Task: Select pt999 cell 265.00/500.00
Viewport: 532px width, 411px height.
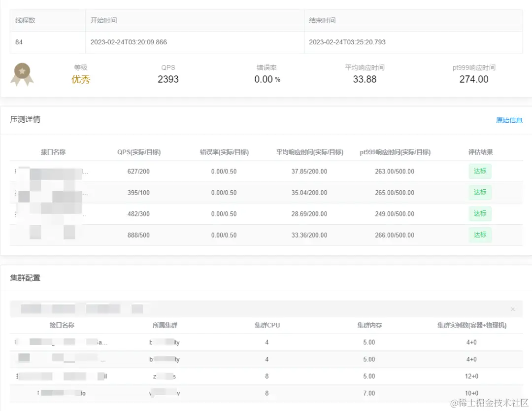Action: pyautogui.click(x=395, y=193)
